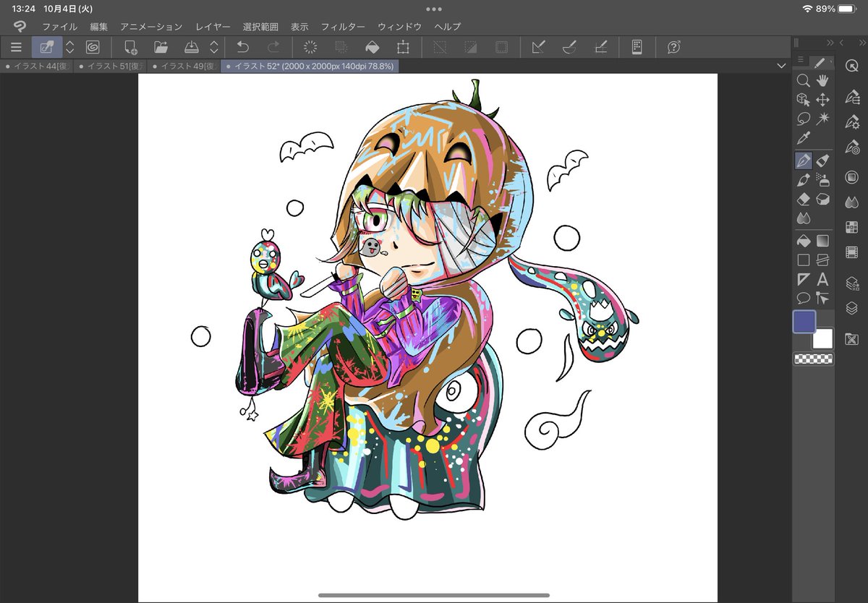Select the Move layer arrows tool
This screenshot has height=603, width=868.
(x=822, y=100)
